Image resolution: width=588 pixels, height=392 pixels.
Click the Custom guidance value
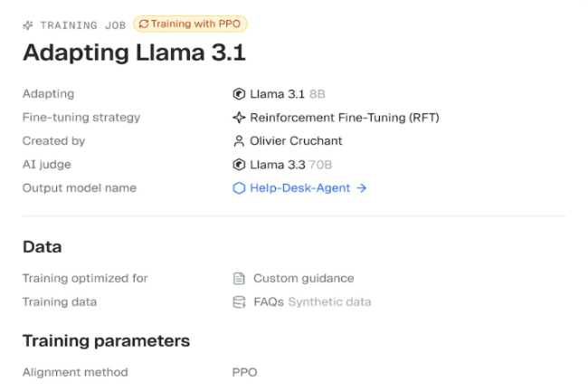click(303, 278)
